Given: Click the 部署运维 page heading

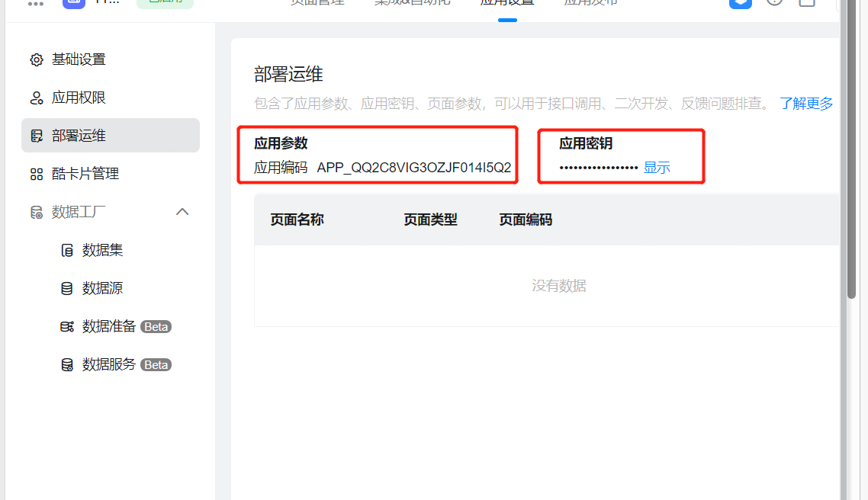Looking at the screenshot, I should pyautogui.click(x=288, y=74).
